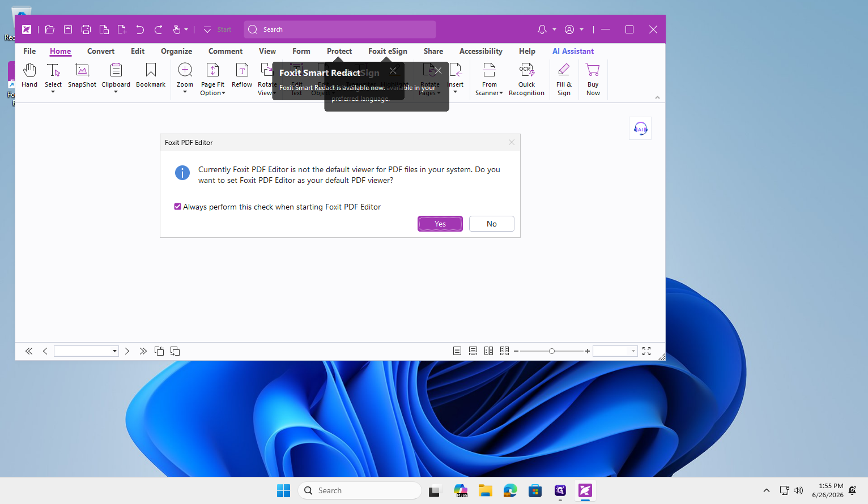The width and height of the screenshot is (868, 504).
Task: Click the fullscreen expand icon in status bar
Action: click(646, 351)
